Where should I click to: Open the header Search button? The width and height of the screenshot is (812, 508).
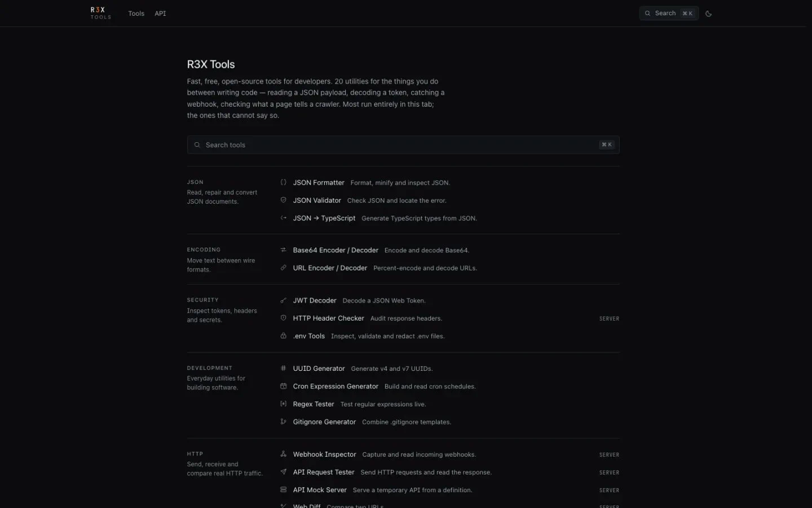669,14
